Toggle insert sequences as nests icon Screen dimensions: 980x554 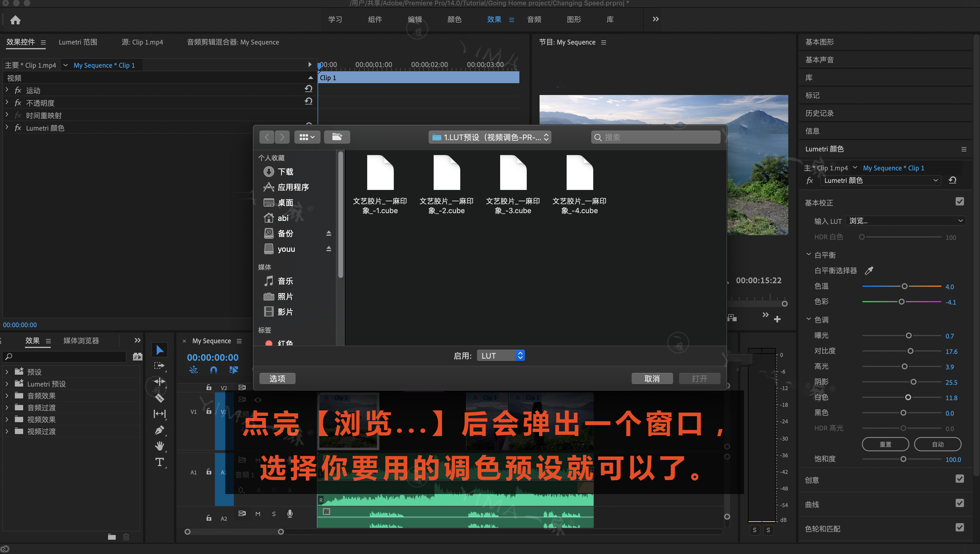point(193,370)
